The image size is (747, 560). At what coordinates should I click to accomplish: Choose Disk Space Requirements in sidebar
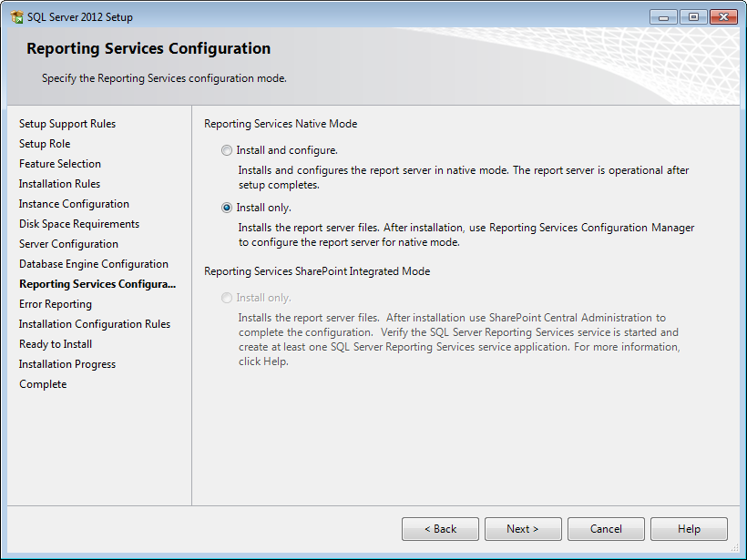pos(79,224)
